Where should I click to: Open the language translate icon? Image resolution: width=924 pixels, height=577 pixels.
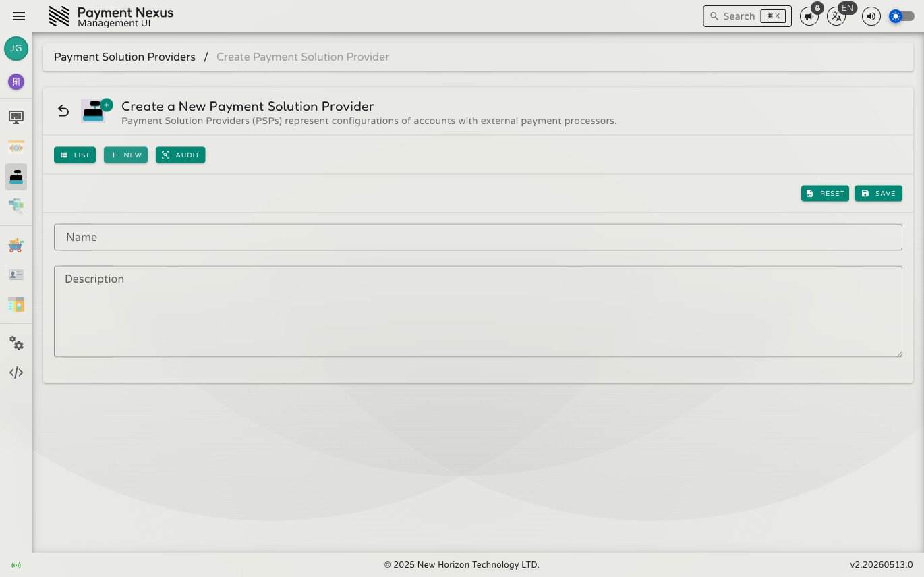[836, 16]
